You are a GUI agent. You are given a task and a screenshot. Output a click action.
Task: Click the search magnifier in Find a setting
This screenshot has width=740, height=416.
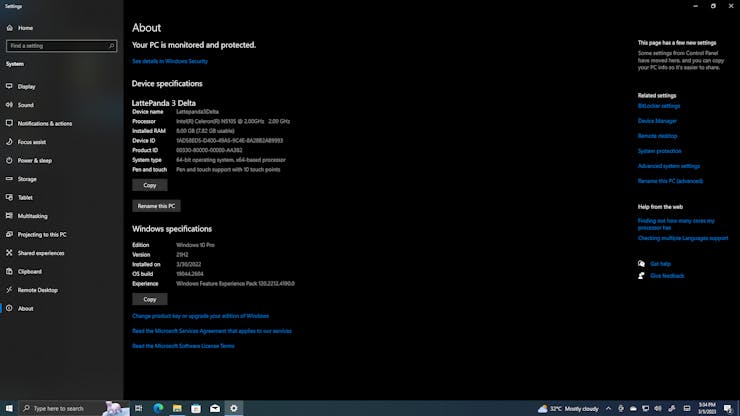coord(111,46)
